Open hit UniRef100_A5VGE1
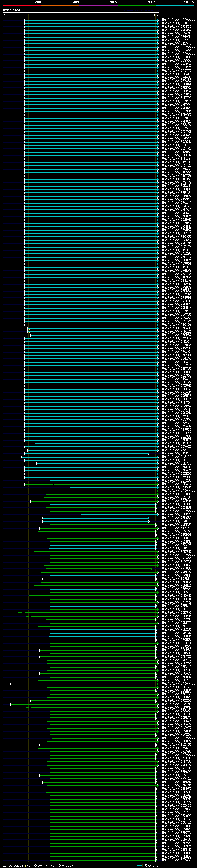 click(177, 749)
